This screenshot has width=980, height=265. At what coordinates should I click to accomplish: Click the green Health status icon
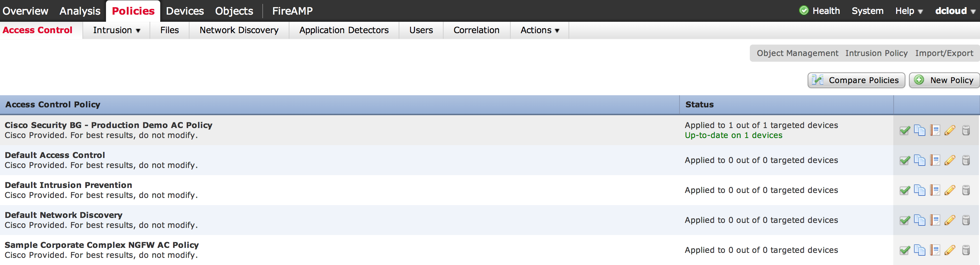coord(803,11)
